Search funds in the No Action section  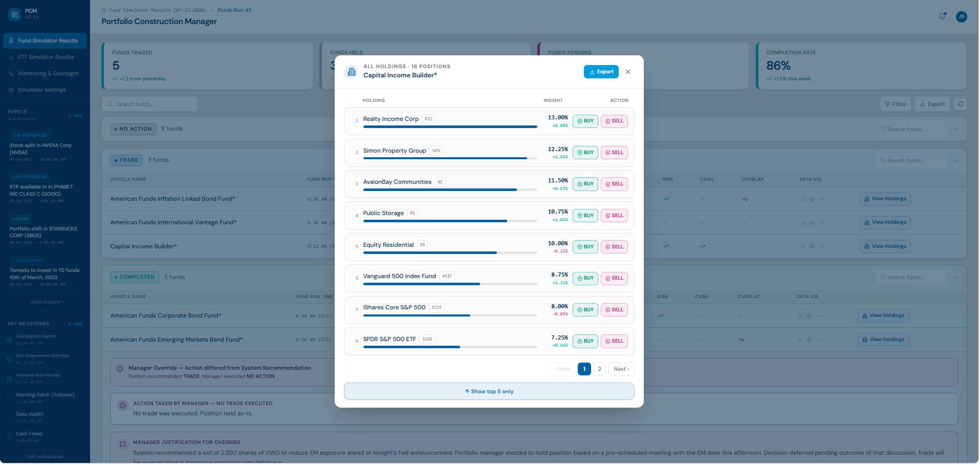[911, 130]
